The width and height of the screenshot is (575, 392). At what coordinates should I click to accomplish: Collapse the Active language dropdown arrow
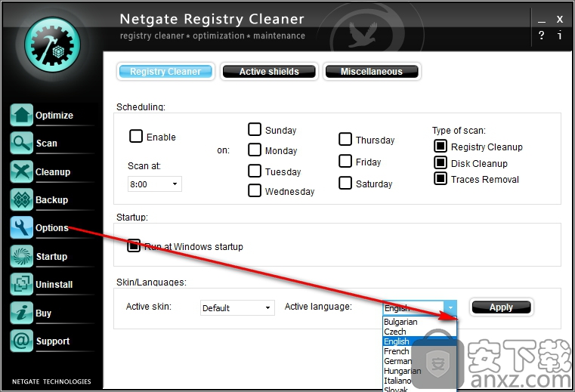coord(450,307)
